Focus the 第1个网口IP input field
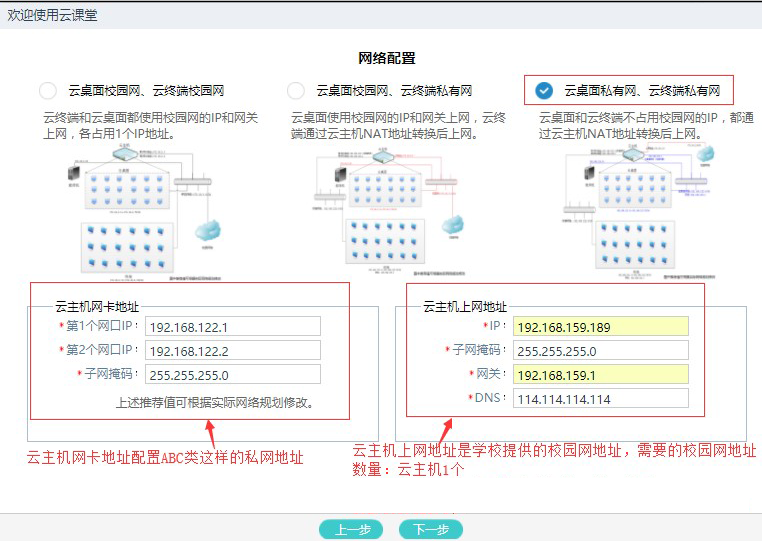The image size is (762, 541). tap(232, 327)
